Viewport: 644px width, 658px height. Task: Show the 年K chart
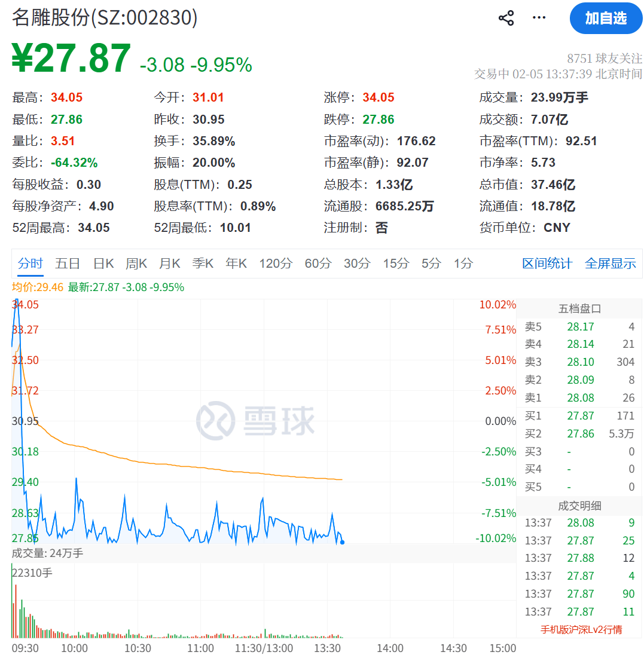236,264
